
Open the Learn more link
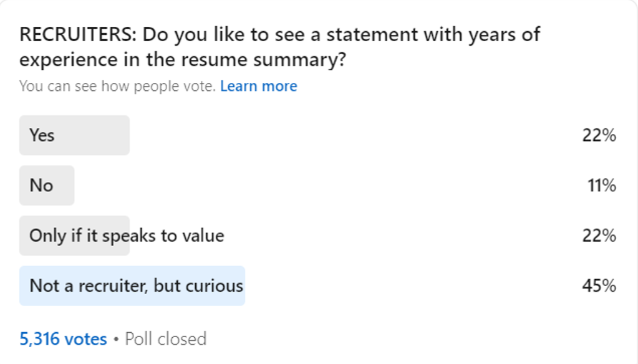coord(258,86)
